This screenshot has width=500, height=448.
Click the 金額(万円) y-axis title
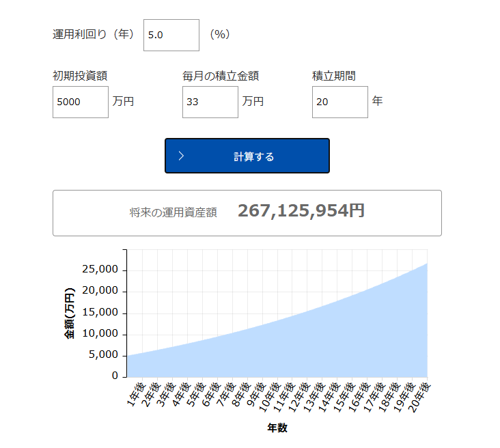click(69, 313)
